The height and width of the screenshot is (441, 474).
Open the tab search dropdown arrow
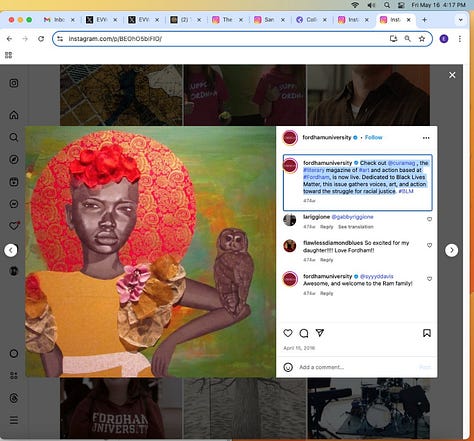pyautogui.click(x=460, y=20)
